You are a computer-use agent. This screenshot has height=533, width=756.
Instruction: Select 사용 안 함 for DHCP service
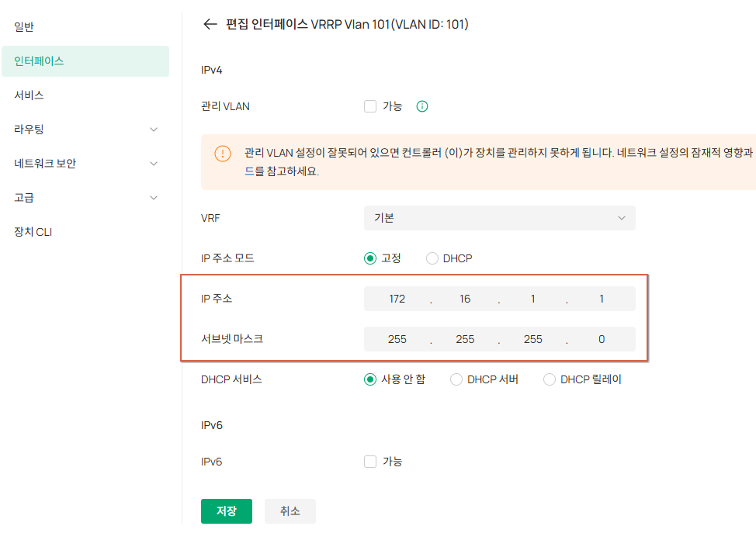(370, 379)
